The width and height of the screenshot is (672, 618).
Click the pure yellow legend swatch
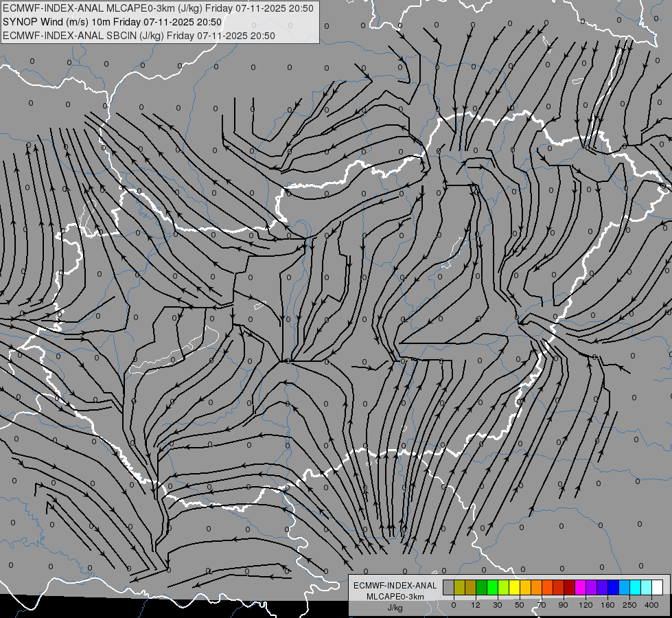514,587
